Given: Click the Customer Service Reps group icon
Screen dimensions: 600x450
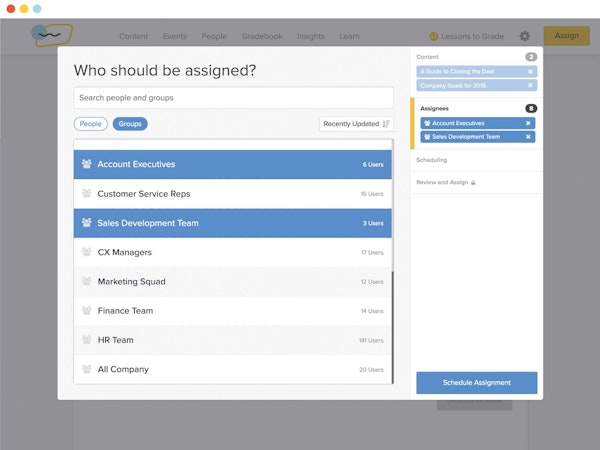Looking at the screenshot, I should [x=87, y=194].
